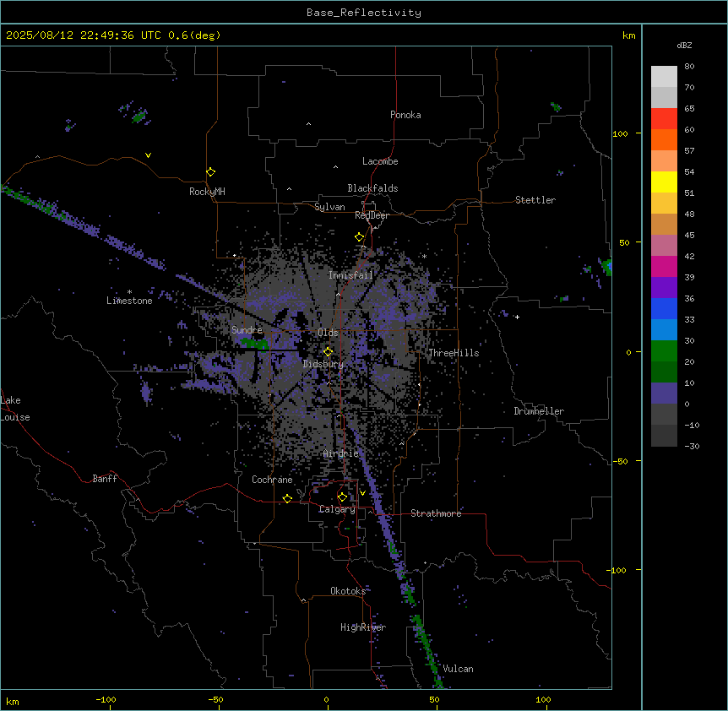Click the bottom axis -100 km tick label
This screenshot has width=728, height=711.
point(106,699)
